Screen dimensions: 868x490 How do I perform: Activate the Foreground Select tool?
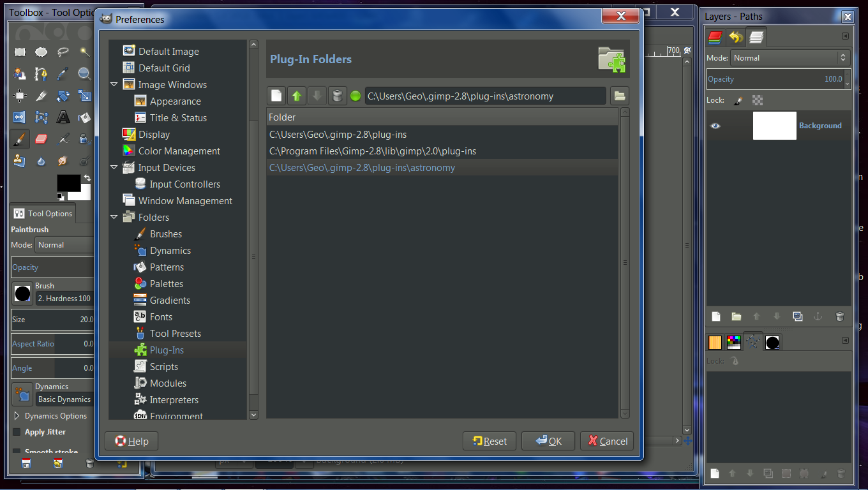click(x=20, y=74)
